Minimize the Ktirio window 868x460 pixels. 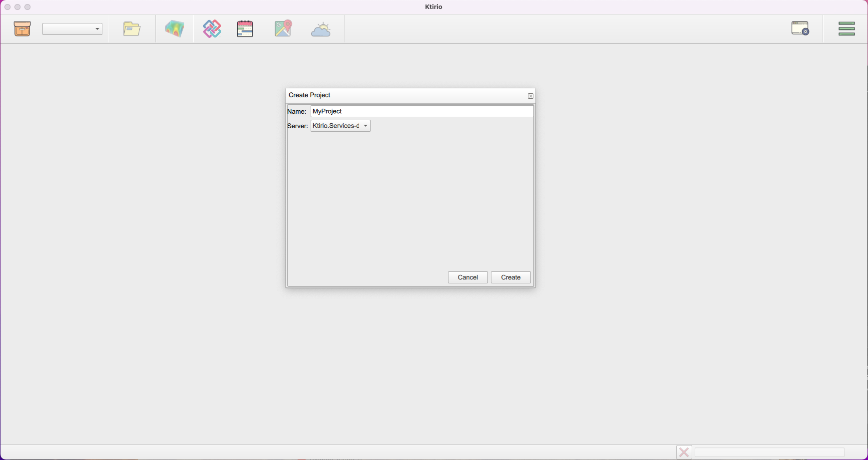point(17,7)
